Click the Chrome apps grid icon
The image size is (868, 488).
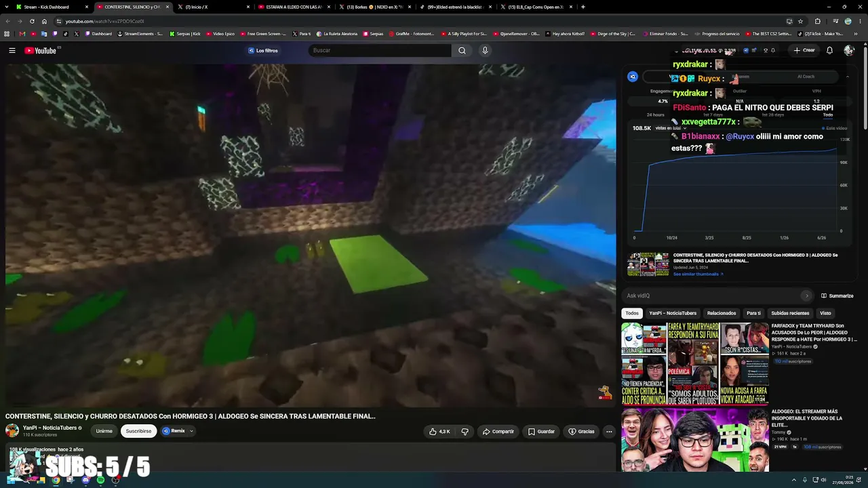[7, 34]
